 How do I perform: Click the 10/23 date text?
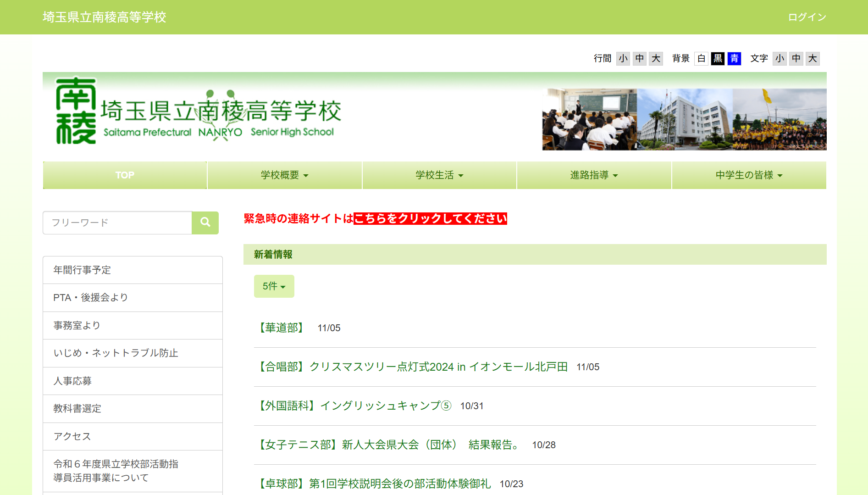click(x=511, y=484)
